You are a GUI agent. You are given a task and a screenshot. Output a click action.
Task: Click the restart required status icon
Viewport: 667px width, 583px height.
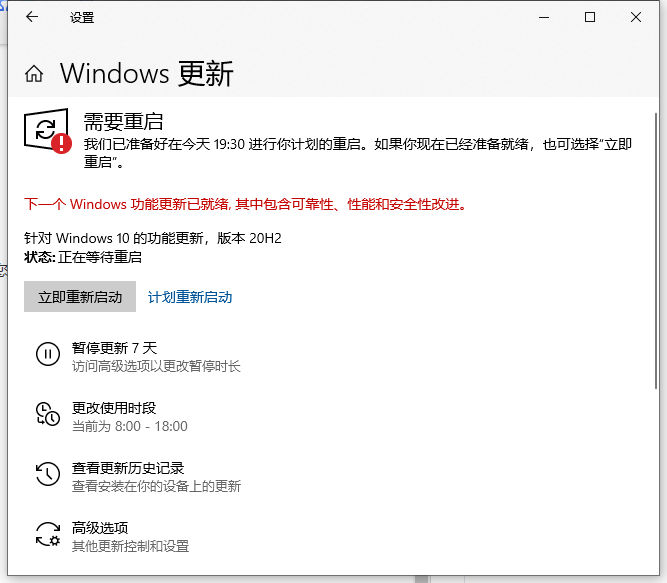click(47, 131)
